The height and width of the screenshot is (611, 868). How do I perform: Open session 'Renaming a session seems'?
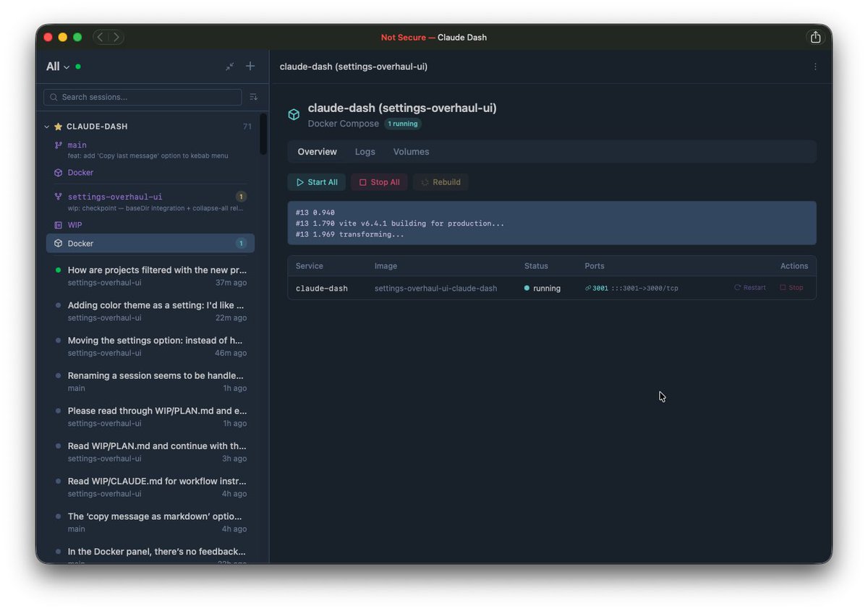150,381
